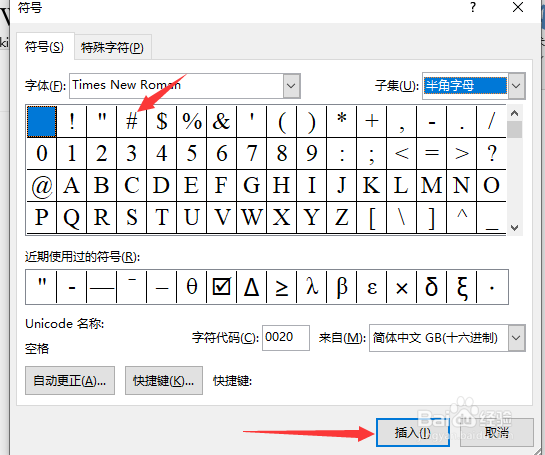The image size is (545, 455).
Task: Select the exclamation mark symbol
Action: point(72,122)
